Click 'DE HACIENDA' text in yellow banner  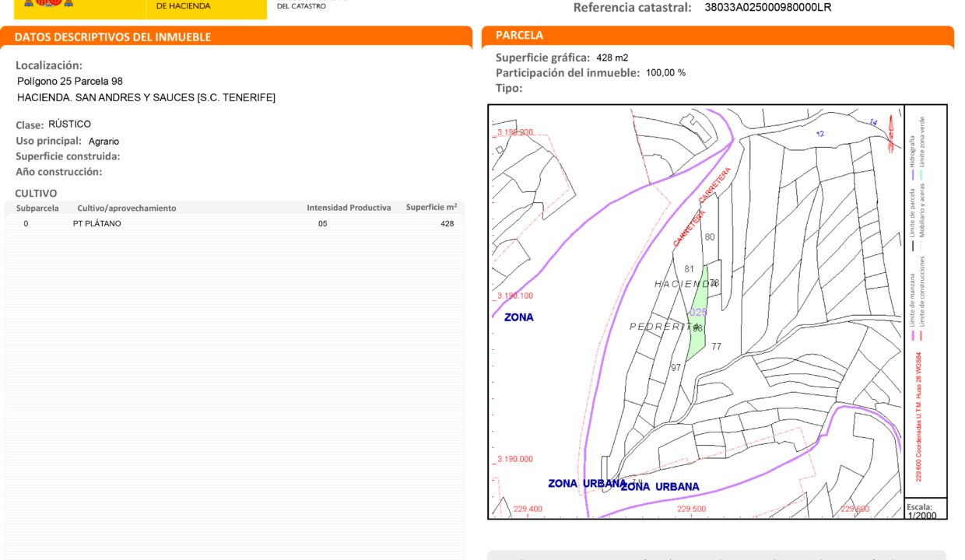[184, 6]
